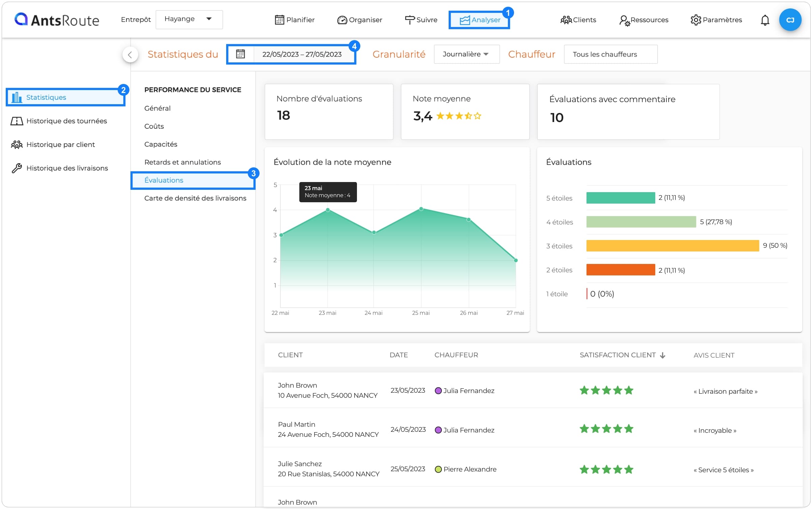This screenshot has height=509, width=812.
Task: Open the CJ user avatar menu
Action: [790, 20]
